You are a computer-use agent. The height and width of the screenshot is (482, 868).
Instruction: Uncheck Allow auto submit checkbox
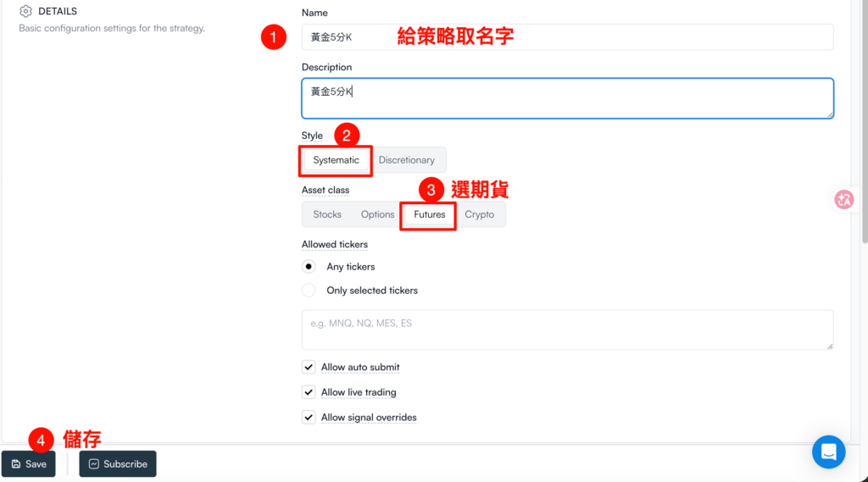tap(309, 368)
